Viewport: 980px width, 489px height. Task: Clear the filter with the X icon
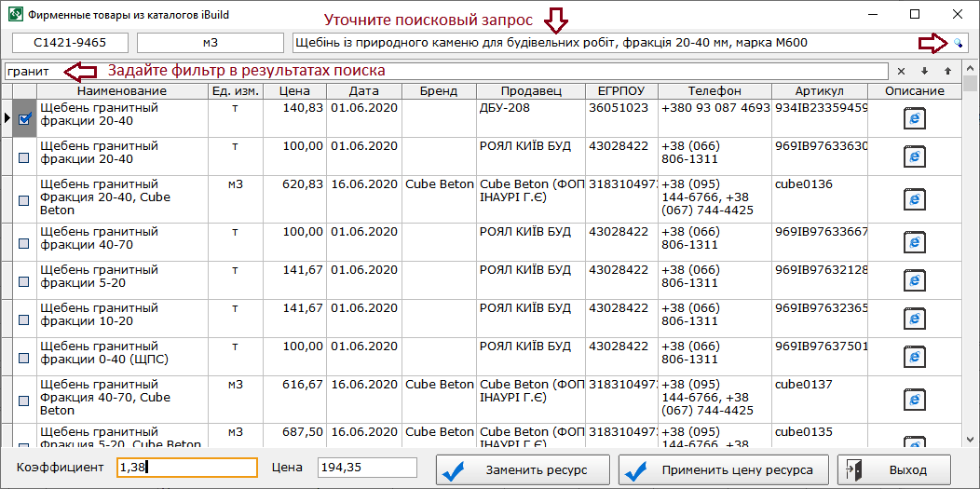pos(901,71)
